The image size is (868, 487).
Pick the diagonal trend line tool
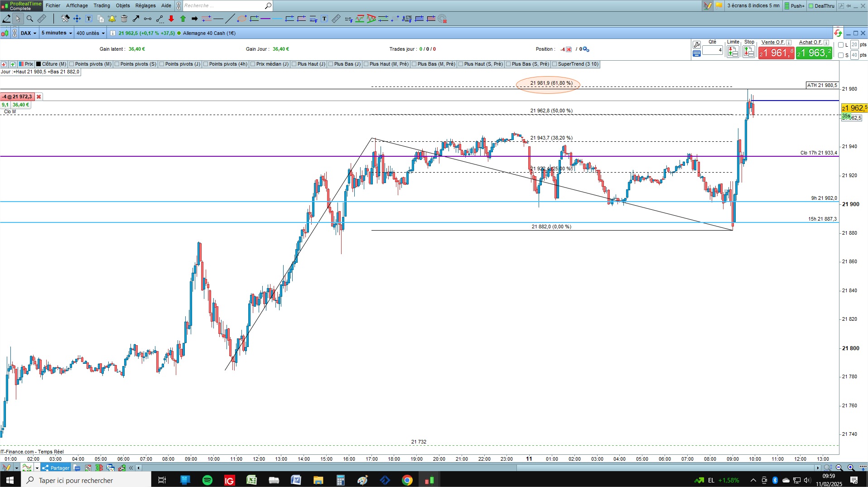coord(230,19)
